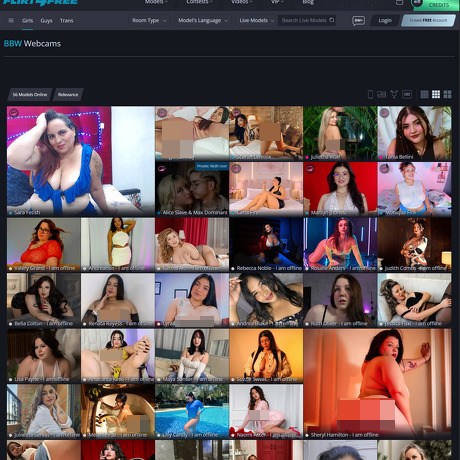Click the Flirt4Free logo

(x=41, y=2)
